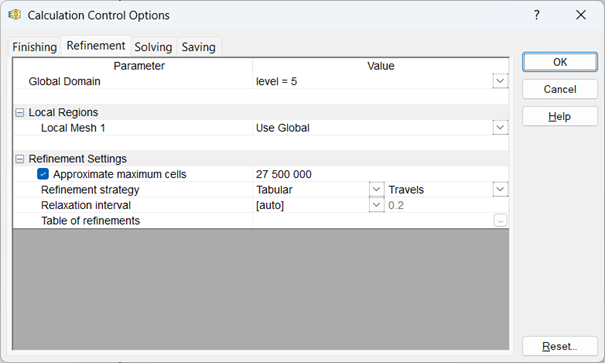Screen dimensions: 605x363
Task: Click the Reset... button
Action: point(560,346)
